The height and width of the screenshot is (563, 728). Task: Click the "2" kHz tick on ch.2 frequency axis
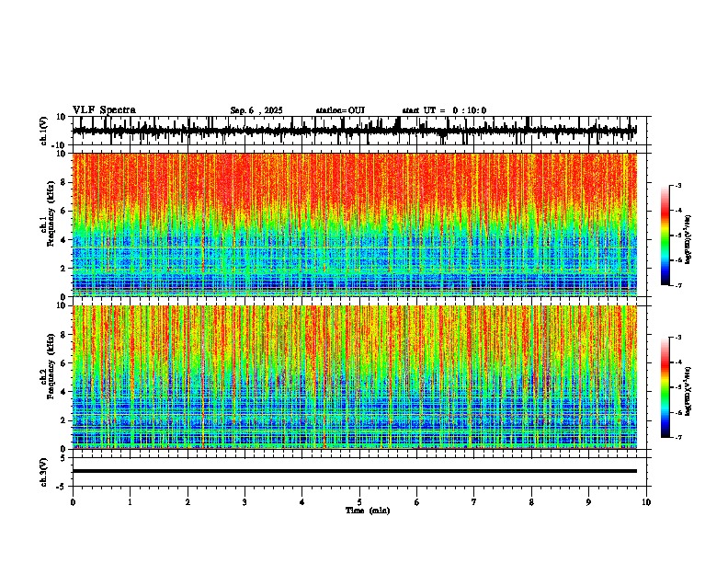pos(63,420)
